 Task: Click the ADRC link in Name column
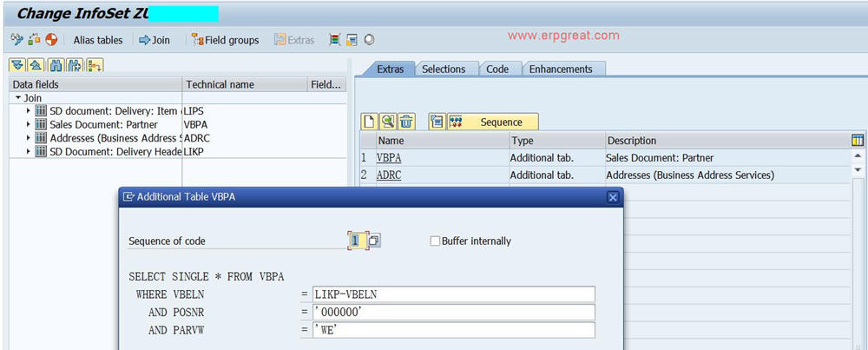pos(389,175)
